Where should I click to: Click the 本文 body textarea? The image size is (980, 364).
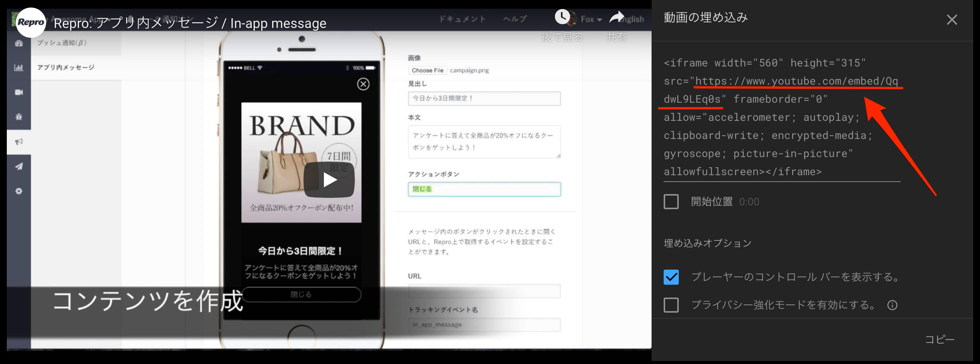click(484, 142)
